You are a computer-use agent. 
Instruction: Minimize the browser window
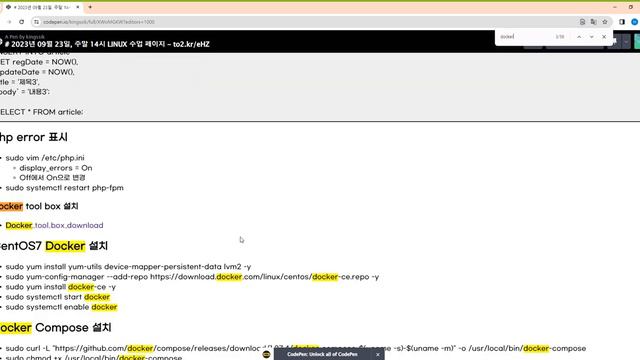pyautogui.click(x=615, y=7)
